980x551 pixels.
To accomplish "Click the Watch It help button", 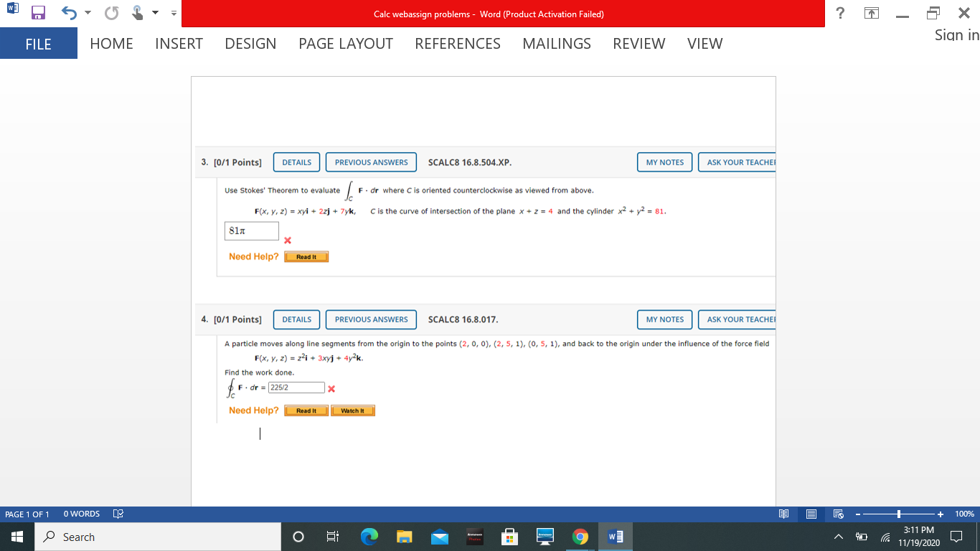I will coord(352,410).
